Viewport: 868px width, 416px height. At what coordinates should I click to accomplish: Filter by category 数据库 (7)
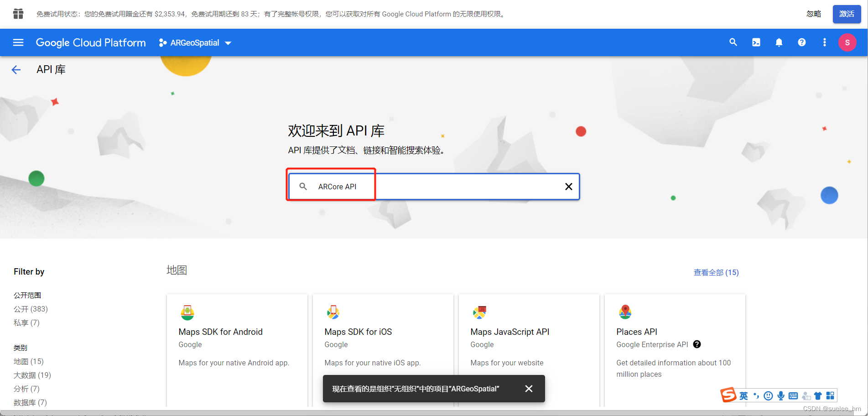(30, 402)
